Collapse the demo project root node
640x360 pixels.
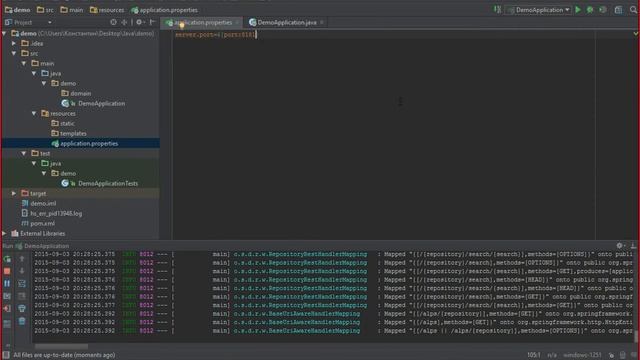tap(4, 33)
